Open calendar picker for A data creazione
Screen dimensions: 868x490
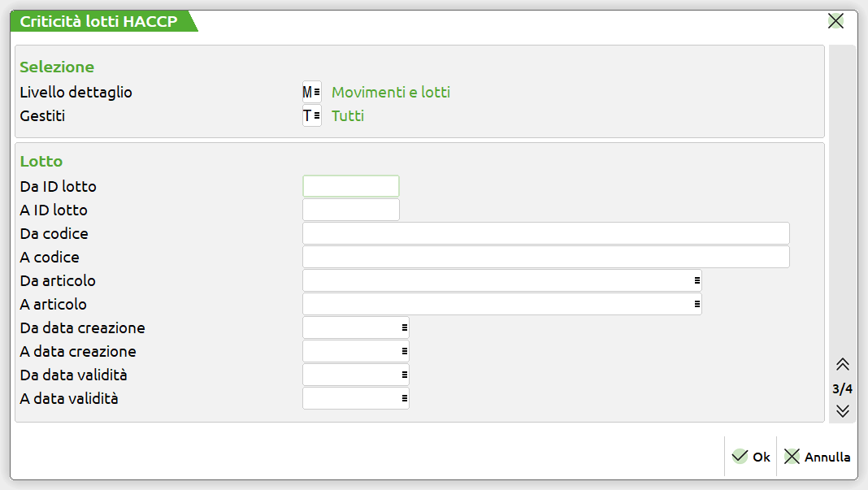click(x=404, y=351)
